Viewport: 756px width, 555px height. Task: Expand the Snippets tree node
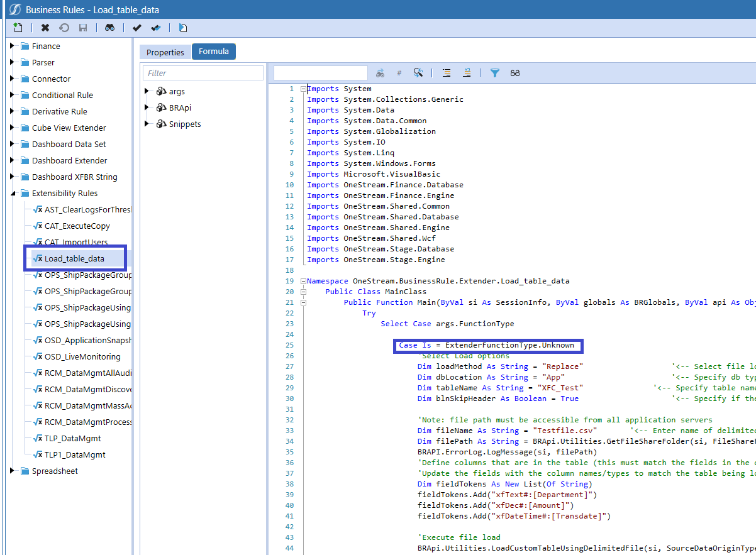click(x=147, y=124)
